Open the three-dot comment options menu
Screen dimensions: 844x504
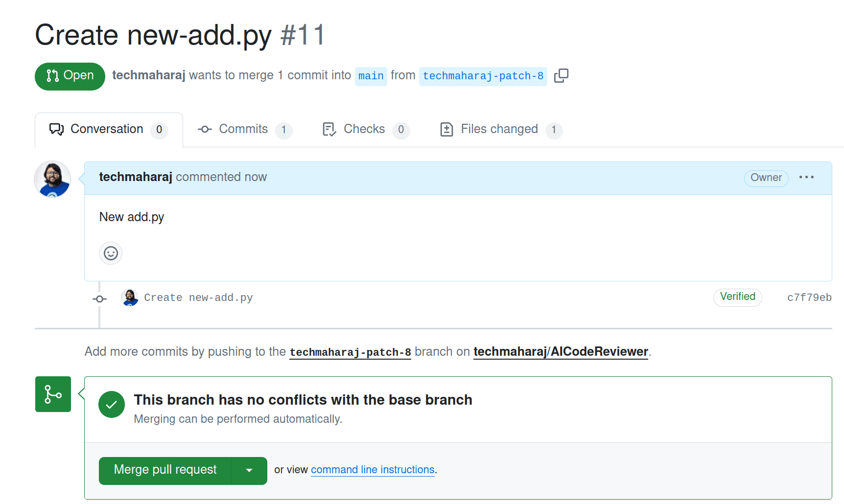point(806,177)
